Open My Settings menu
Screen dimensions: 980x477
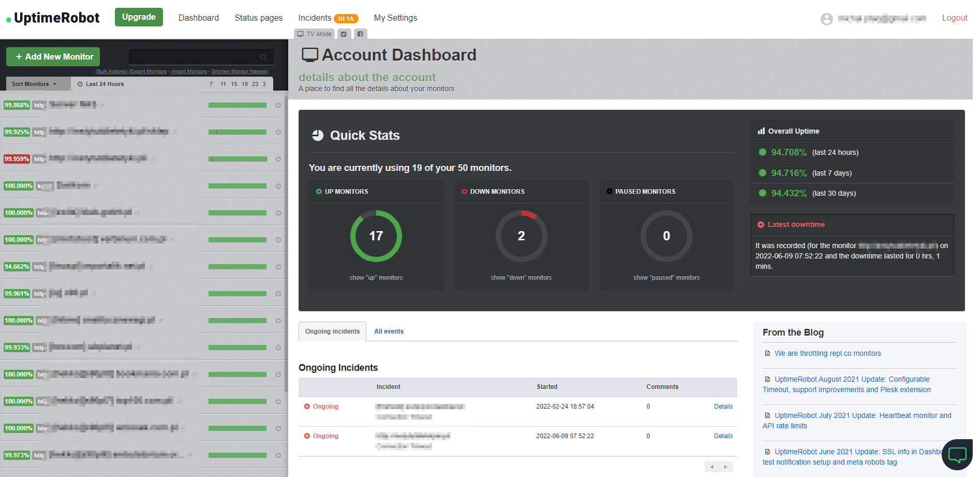pyautogui.click(x=395, y=18)
